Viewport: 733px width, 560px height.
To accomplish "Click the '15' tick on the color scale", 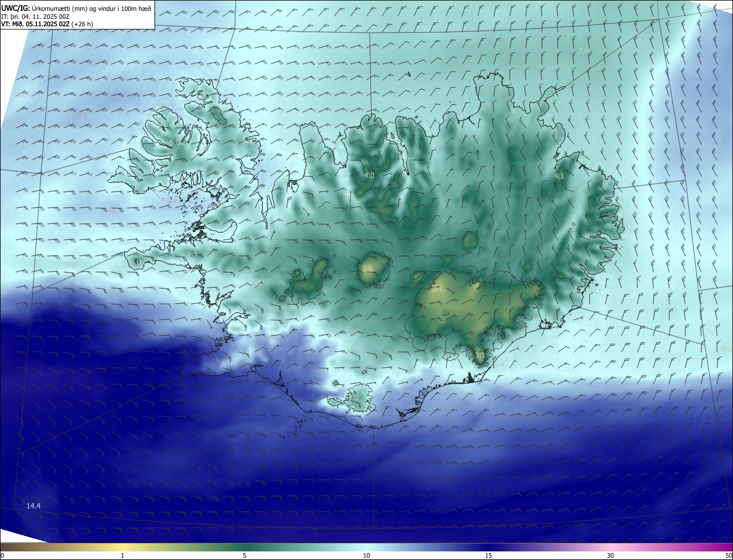I will [488, 555].
